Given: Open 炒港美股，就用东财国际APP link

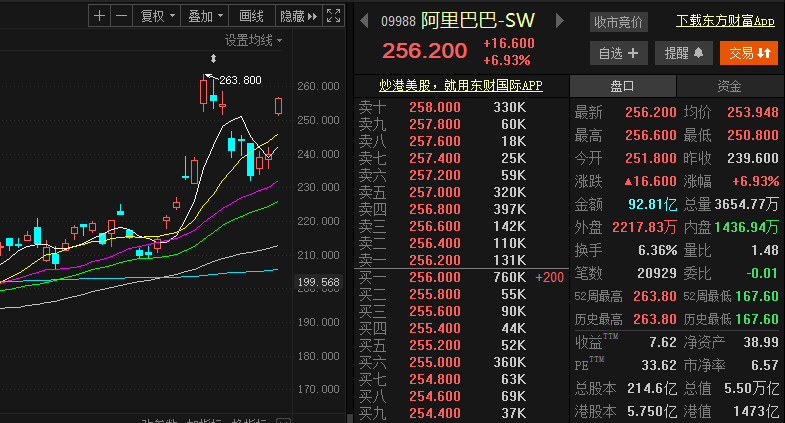Looking at the screenshot, I should pyautogui.click(x=461, y=86).
